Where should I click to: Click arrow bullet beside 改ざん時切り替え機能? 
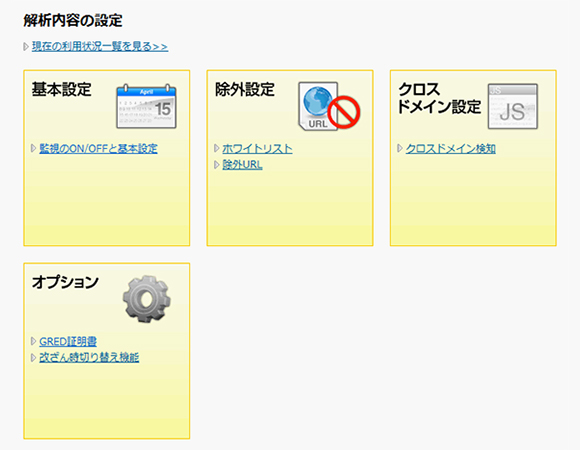pos(33,358)
